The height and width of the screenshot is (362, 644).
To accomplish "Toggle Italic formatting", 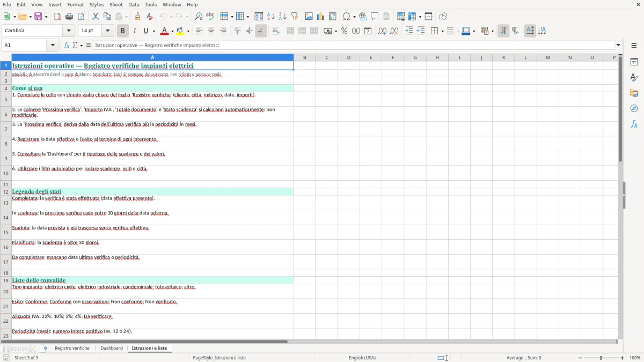I will point(135,31).
